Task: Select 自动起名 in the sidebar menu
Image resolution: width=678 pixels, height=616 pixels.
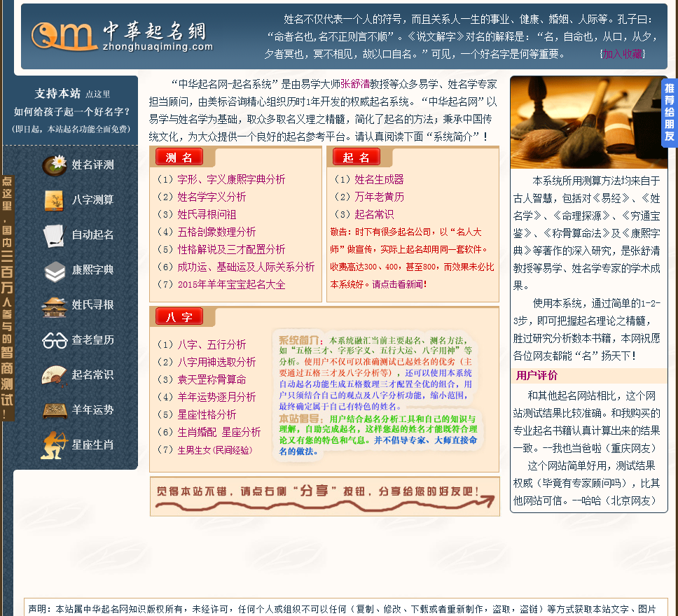Action: 92,235
